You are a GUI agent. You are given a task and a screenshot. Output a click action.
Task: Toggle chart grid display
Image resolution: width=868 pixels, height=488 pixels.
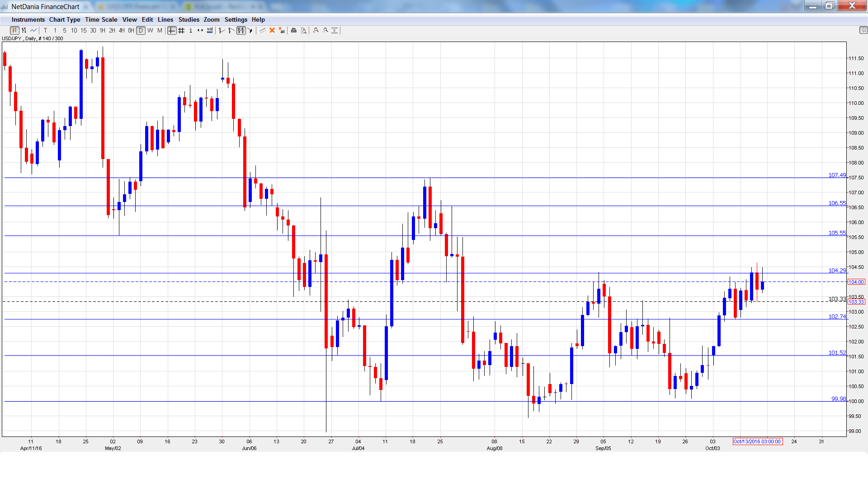pyautogui.click(x=181, y=30)
